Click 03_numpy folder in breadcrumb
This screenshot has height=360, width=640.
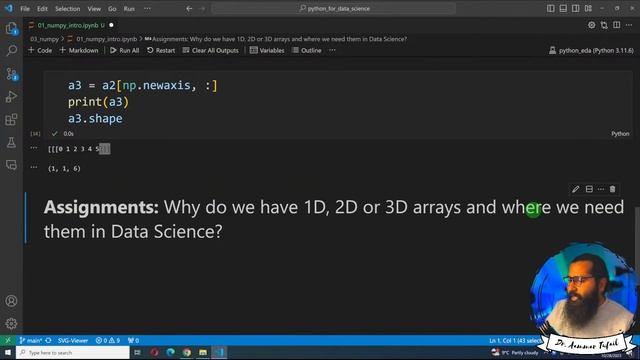[x=44, y=39]
